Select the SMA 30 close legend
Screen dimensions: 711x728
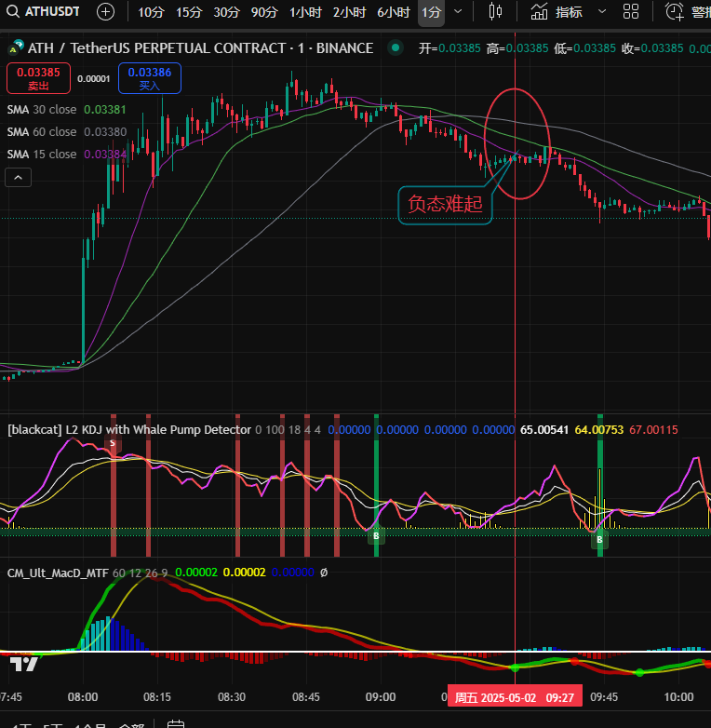(66, 110)
